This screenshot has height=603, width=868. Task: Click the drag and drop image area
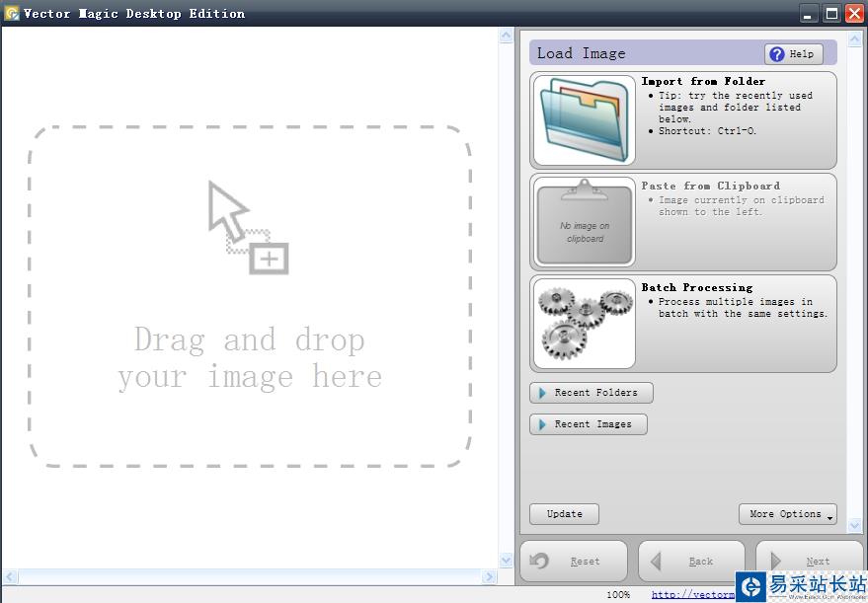point(250,296)
